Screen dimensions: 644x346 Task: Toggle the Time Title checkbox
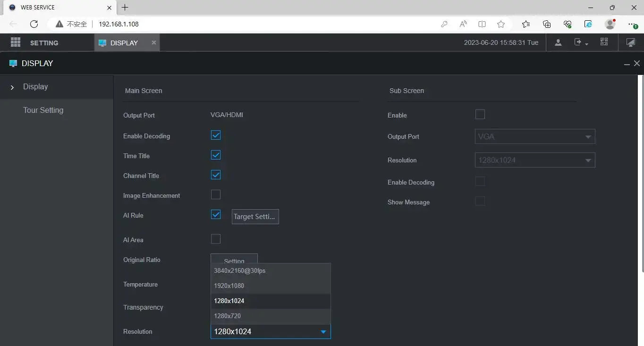click(216, 155)
